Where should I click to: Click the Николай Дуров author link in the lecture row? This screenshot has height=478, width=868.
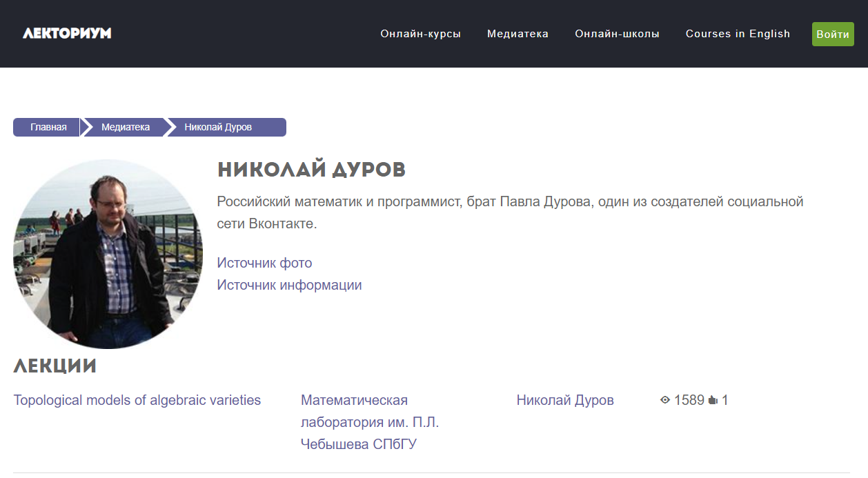coord(565,399)
